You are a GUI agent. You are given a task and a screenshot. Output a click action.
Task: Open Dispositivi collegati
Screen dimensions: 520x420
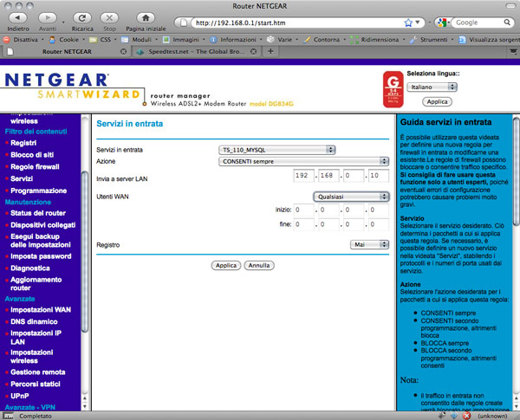42,225
